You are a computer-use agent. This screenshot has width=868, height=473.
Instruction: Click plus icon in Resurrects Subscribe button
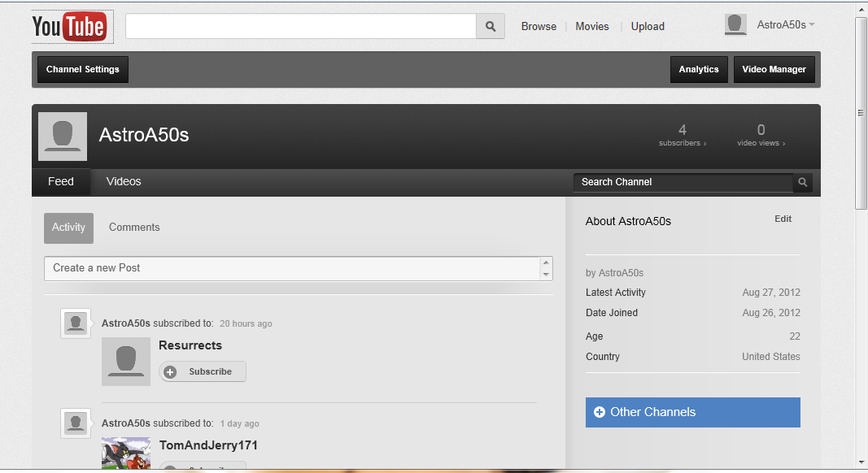tap(171, 371)
